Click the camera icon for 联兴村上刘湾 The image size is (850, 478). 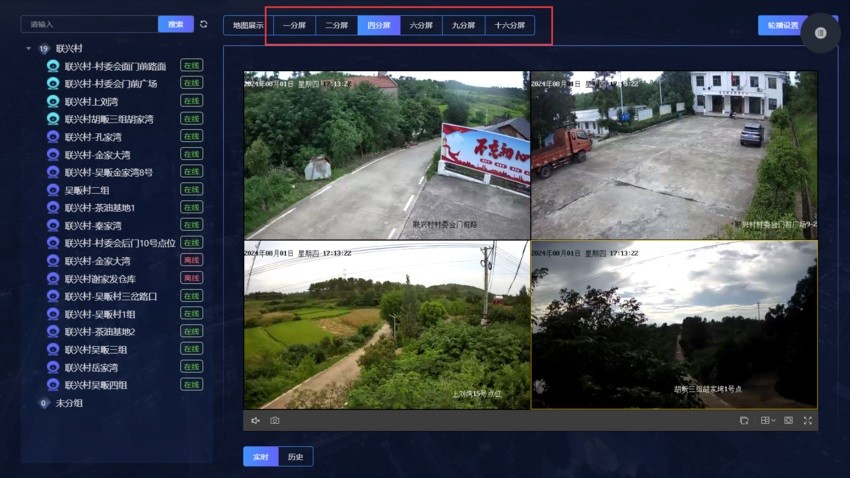53,101
